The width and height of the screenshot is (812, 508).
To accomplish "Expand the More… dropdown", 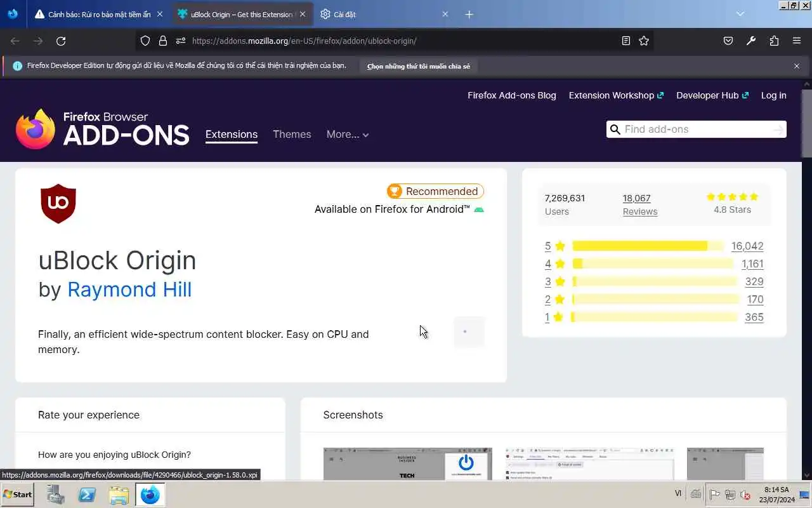I will click(x=348, y=134).
